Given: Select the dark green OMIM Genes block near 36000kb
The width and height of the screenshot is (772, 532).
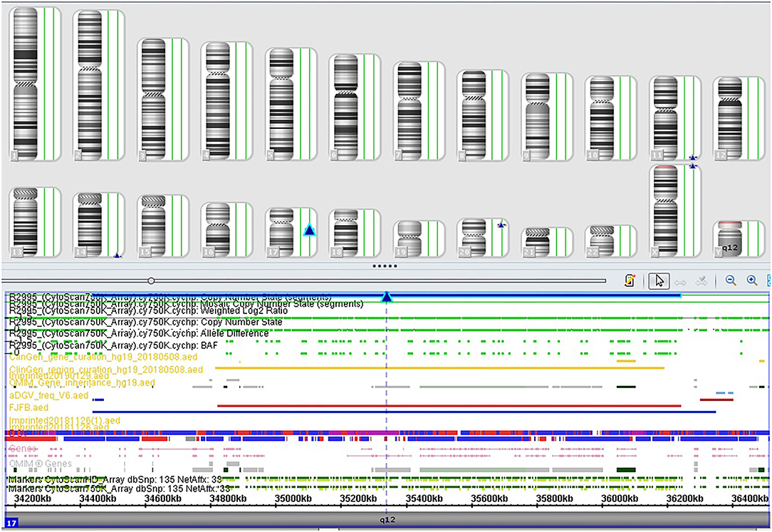Looking at the screenshot, I should (x=626, y=470).
